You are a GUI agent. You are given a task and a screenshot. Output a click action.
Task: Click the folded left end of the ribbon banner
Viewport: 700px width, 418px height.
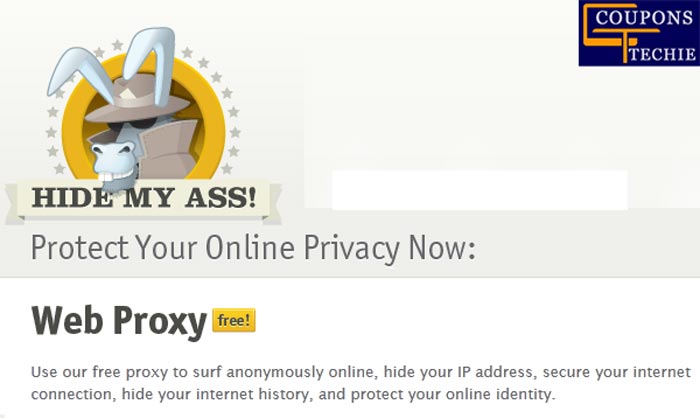click(13, 203)
